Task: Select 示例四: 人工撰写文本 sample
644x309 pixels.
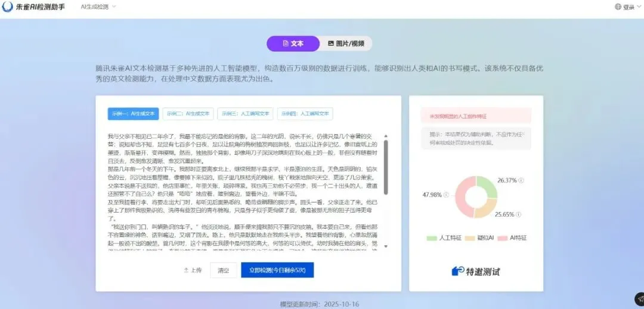Action: 305,114
